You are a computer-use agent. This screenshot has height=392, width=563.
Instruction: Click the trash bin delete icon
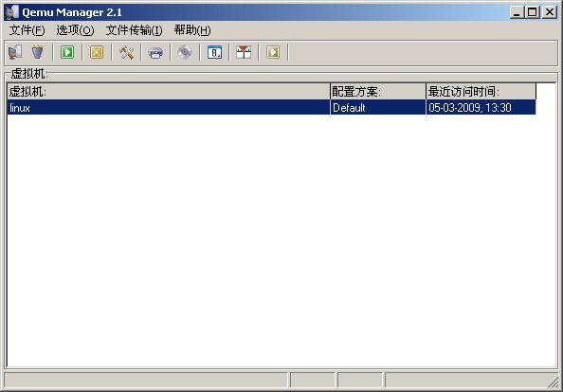37,52
